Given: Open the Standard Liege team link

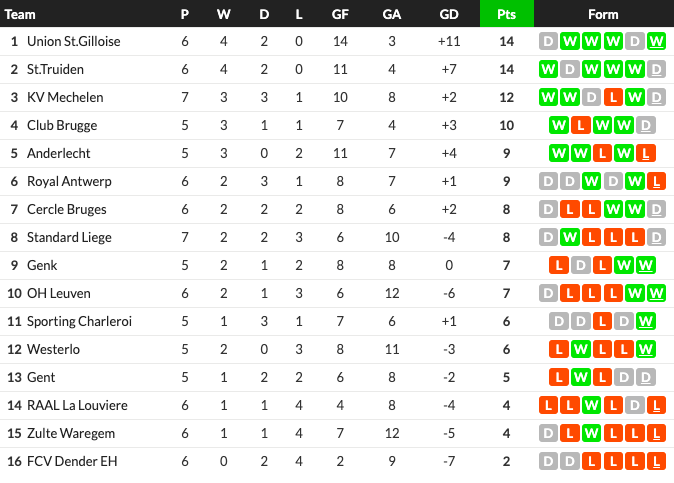Looking at the screenshot, I should coord(69,237).
